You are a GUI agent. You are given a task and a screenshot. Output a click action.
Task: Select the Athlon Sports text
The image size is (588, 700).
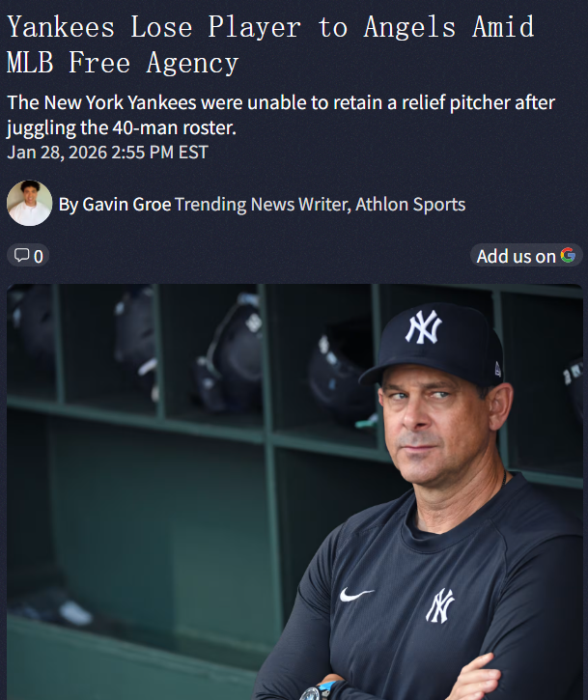(410, 205)
